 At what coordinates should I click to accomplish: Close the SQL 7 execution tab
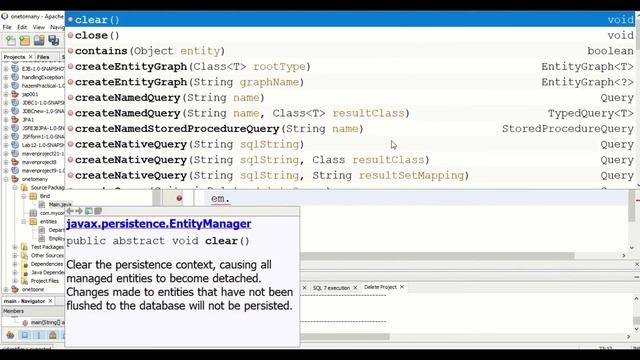[355, 288]
